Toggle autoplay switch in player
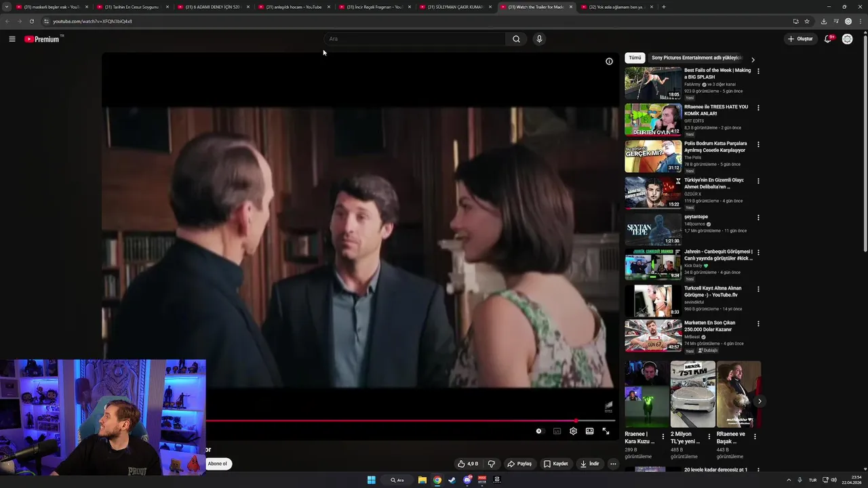Screen dimensions: 868x488 [539, 431]
